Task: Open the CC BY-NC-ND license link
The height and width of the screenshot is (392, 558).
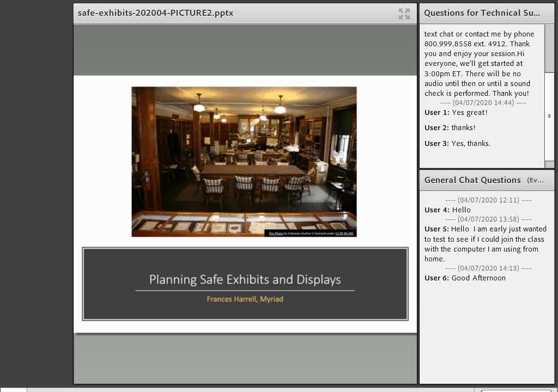Action: tap(344, 234)
